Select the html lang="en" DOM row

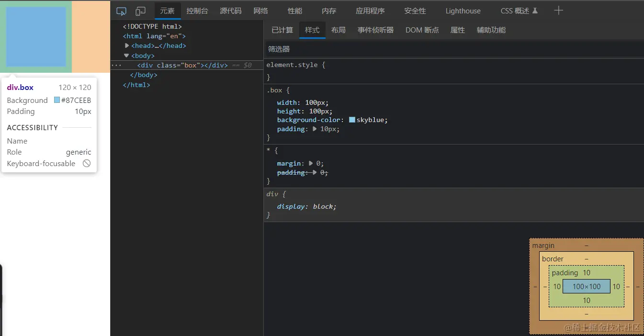(x=154, y=36)
